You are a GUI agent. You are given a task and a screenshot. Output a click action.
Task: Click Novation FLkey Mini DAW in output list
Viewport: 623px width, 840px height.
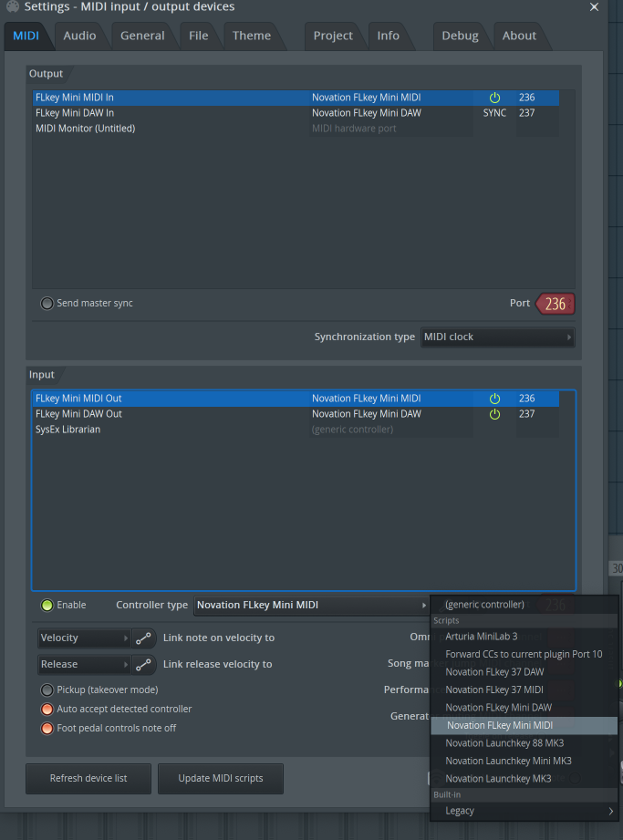point(367,113)
